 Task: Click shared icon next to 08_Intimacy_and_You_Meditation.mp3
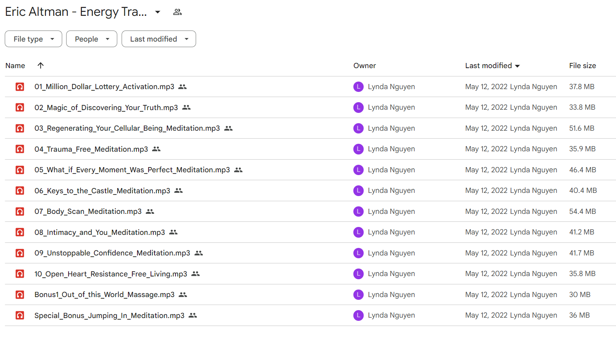pos(173,232)
